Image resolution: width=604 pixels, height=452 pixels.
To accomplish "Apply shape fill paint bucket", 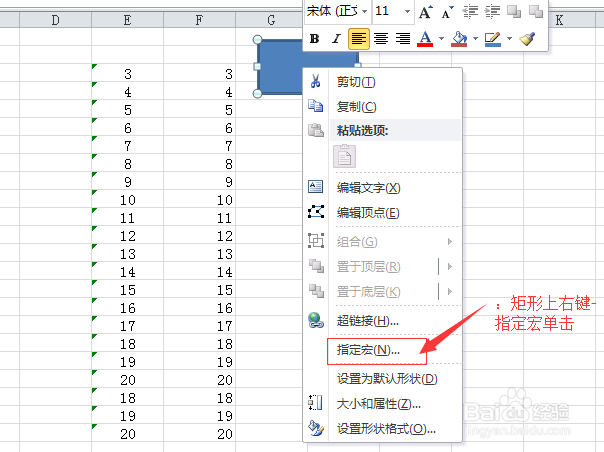I will 459,39.
